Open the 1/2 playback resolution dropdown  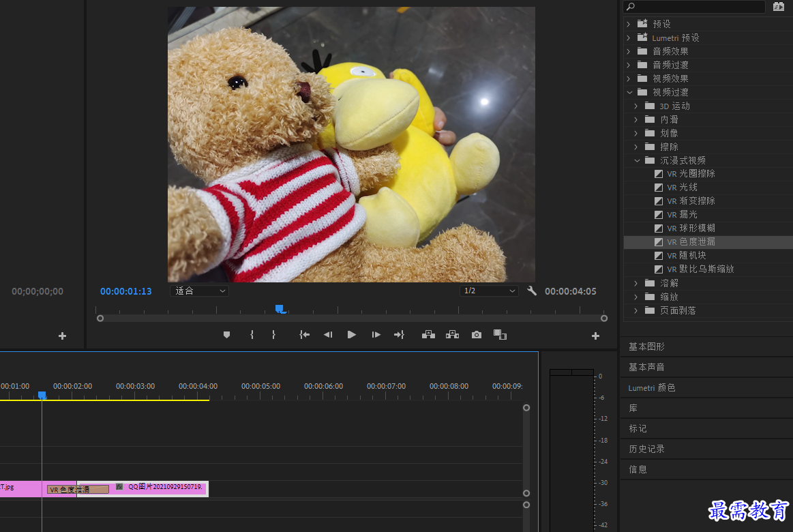(x=489, y=291)
